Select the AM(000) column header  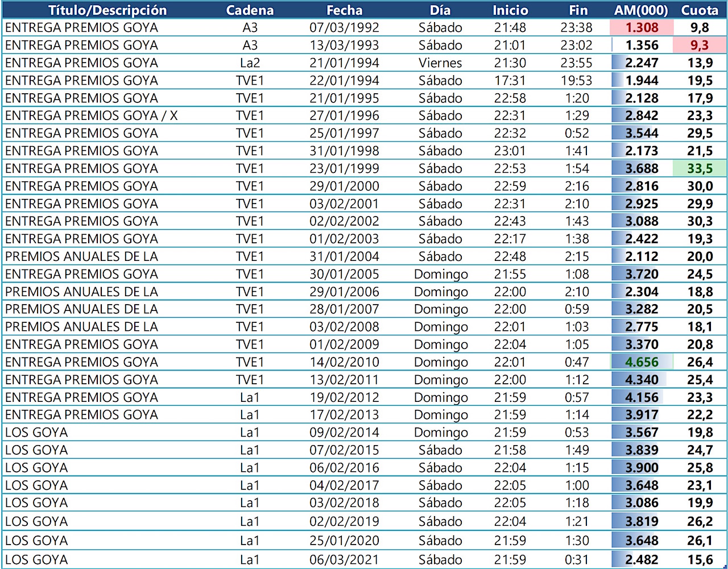pyautogui.click(x=641, y=10)
